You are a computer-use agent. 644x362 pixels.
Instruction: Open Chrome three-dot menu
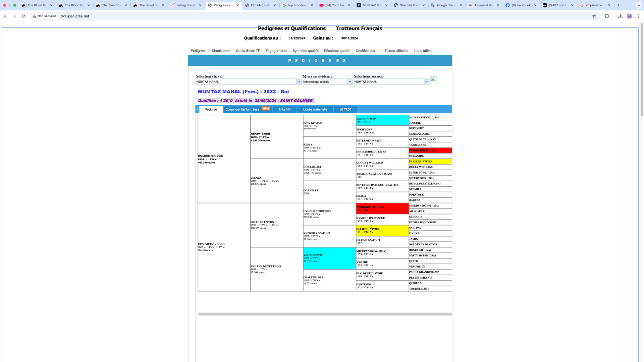pos(638,16)
